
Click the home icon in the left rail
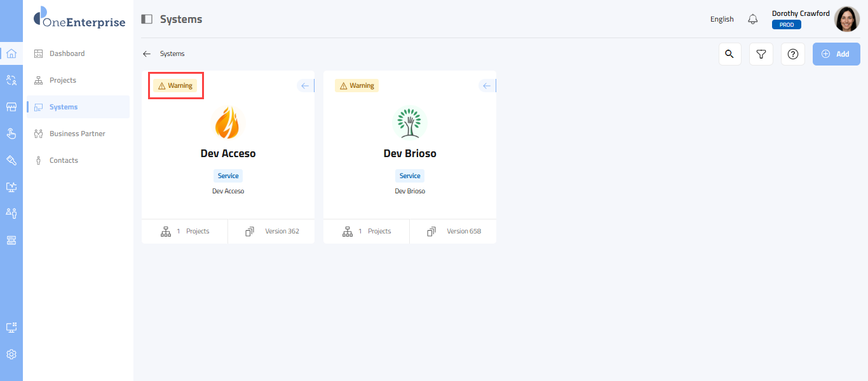(x=11, y=53)
